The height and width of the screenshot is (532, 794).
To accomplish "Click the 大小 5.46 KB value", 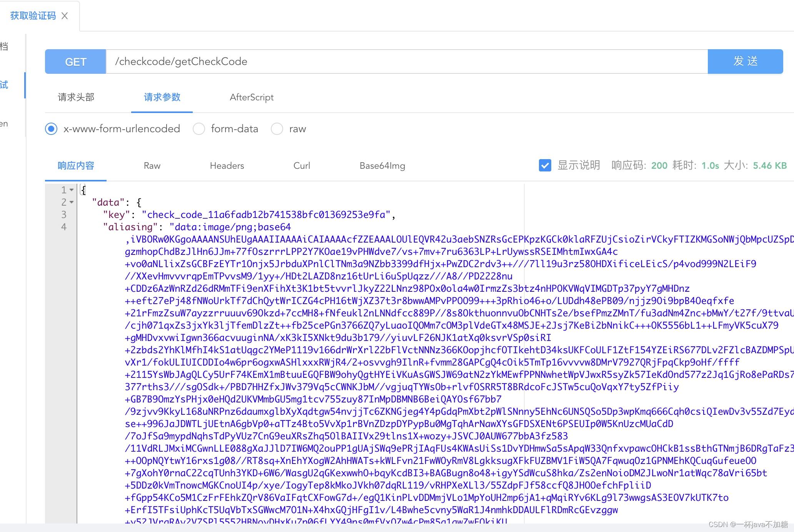I will 770,166.
